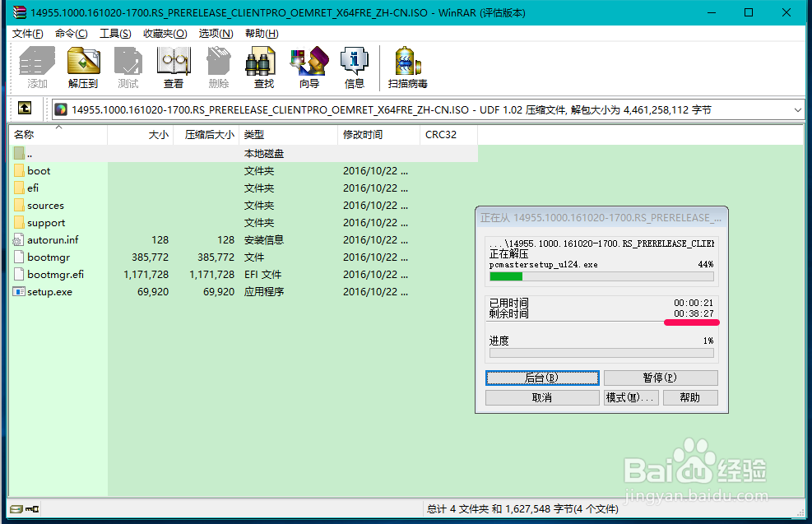Click the Extract To (解压到) toolbar icon
Viewport: 812px width, 524px height.
click(83, 67)
